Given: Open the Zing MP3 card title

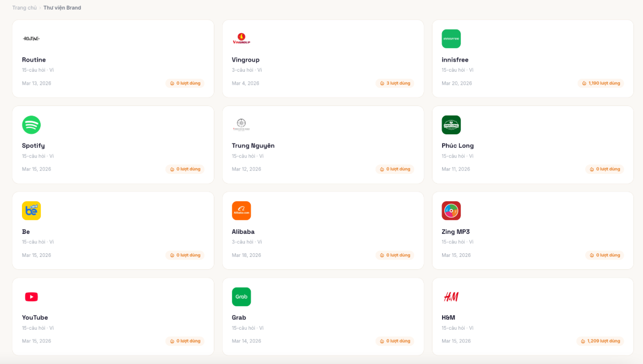Looking at the screenshot, I should pyautogui.click(x=455, y=232).
